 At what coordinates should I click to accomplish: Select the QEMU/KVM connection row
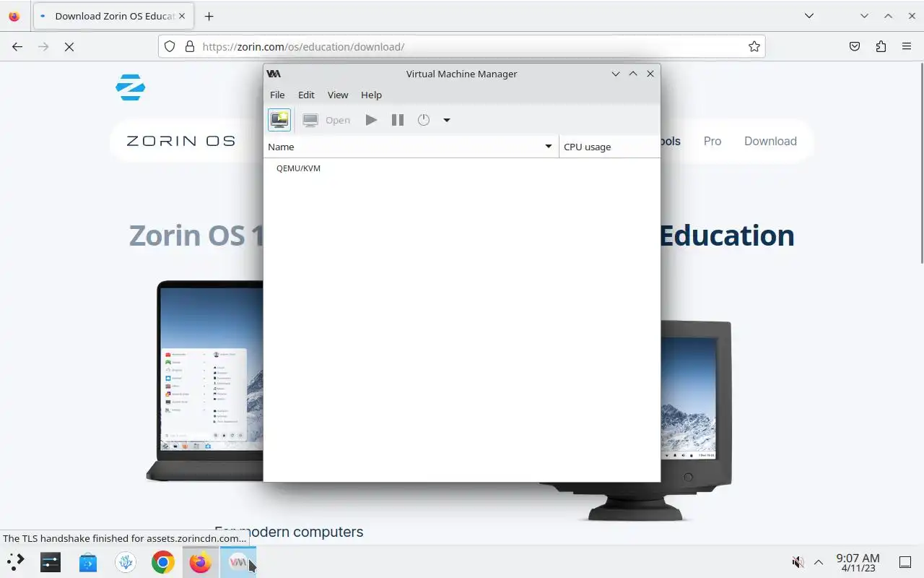(462, 168)
